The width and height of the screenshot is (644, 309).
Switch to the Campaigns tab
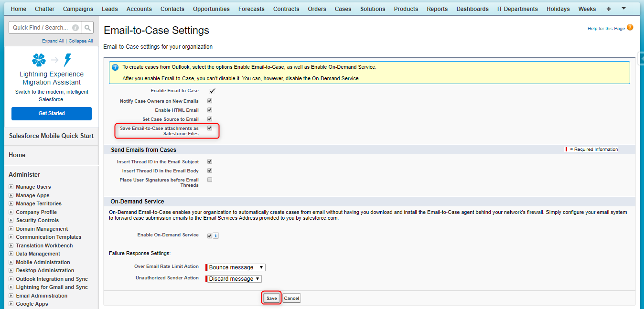tap(78, 9)
